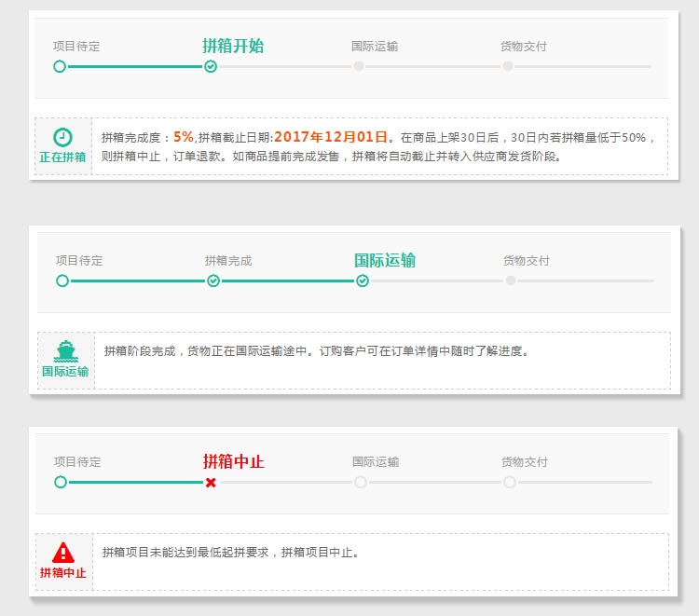Image resolution: width=699 pixels, height=616 pixels.
Task: Click the red X marker for 拼箱中止
Action: 211,483
